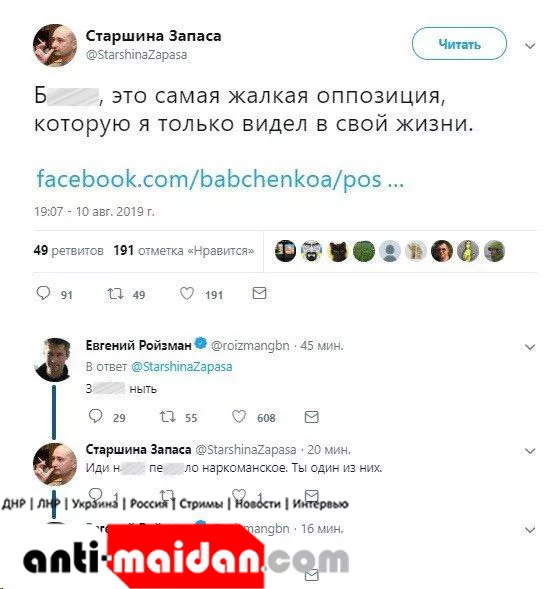559x589 pixels.
Task: Click the Читать follow button
Action: (x=459, y=44)
